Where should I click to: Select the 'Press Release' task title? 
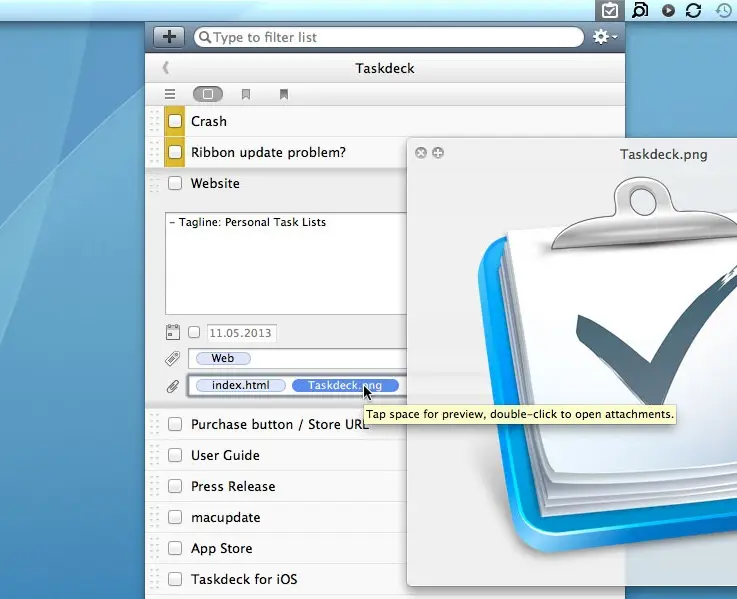233,486
